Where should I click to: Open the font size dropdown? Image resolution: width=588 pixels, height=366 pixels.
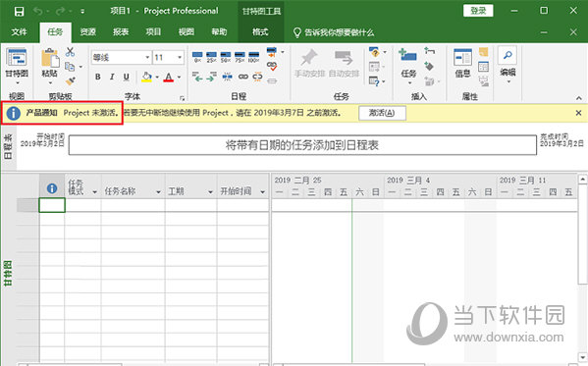click(x=180, y=57)
